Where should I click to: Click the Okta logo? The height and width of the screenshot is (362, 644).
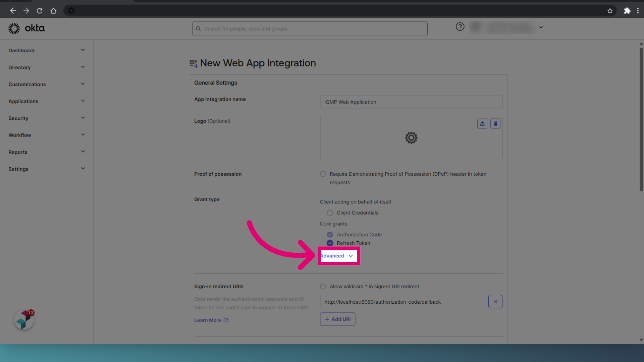tap(26, 28)
